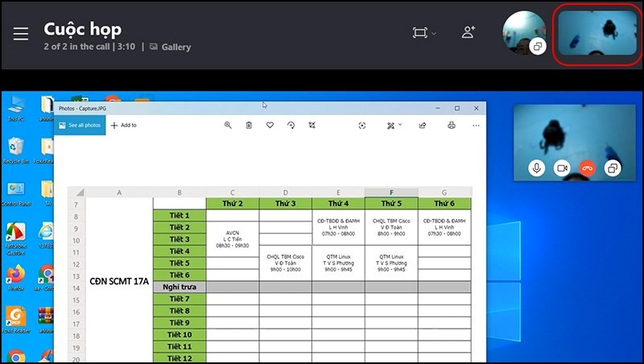This screenshot has width=644, height=364.
Task: Click the Internet Explorer desktop icon
Action: pyautogui.click(x=46, y=236)
